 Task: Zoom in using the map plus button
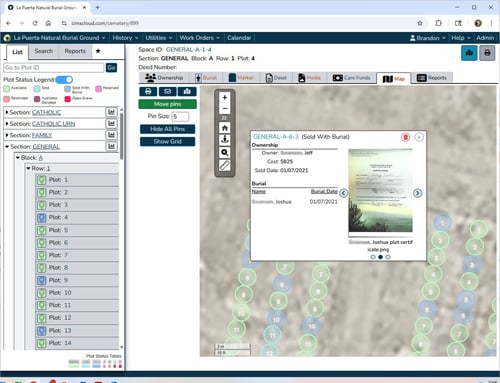(225, 98)
